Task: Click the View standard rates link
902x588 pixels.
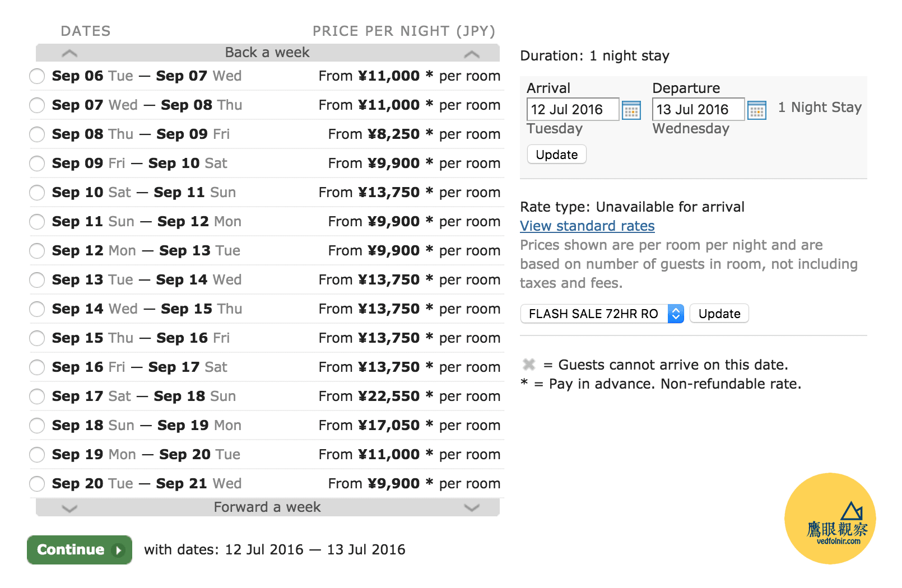Action: pos(587,226)
